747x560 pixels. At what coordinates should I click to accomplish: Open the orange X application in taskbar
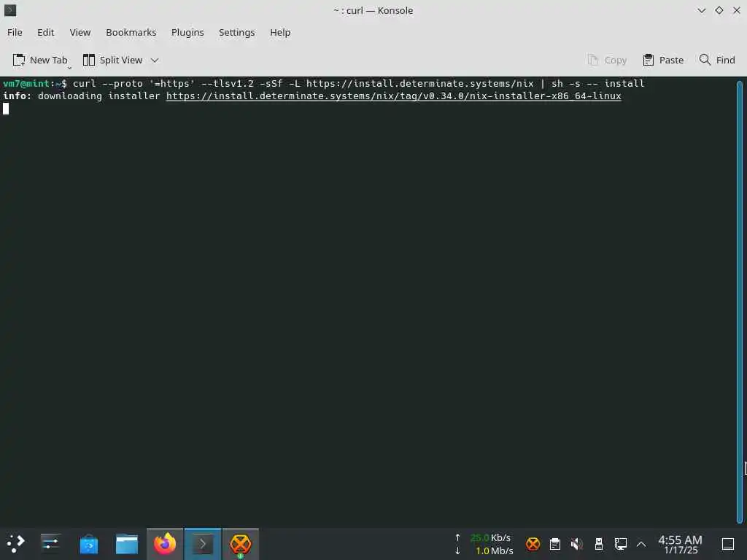(241, 544)
